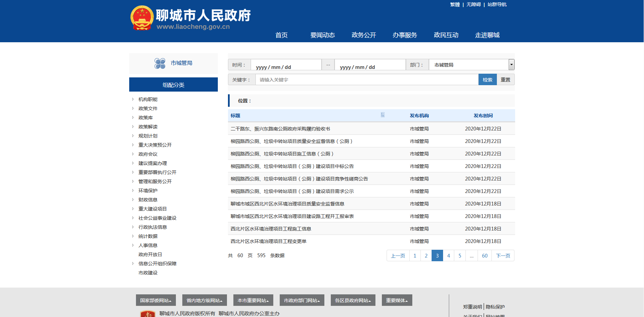This screenshot has width=644, height=317.
Task: Open 郑重说明 footer link
Action: (473, 307)
